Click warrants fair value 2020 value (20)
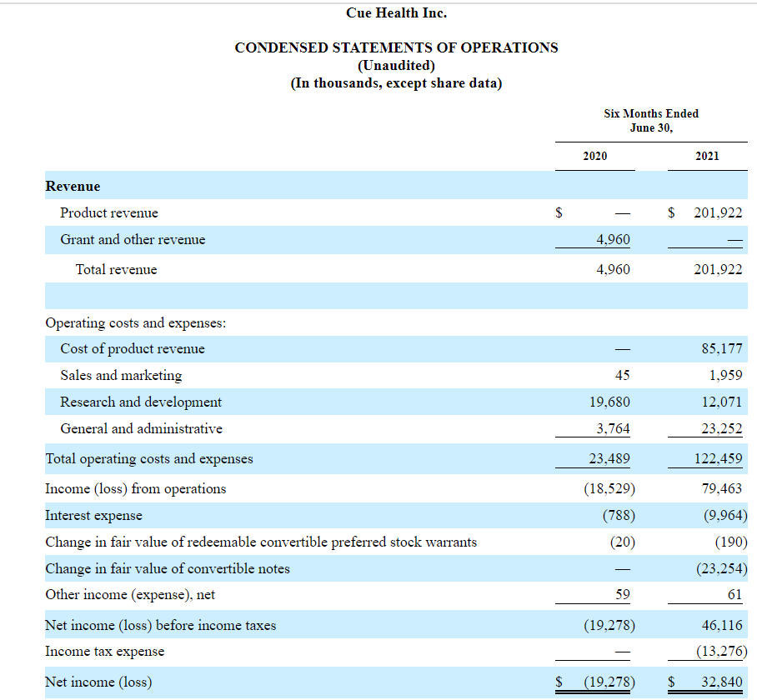 tap(623, 542)
